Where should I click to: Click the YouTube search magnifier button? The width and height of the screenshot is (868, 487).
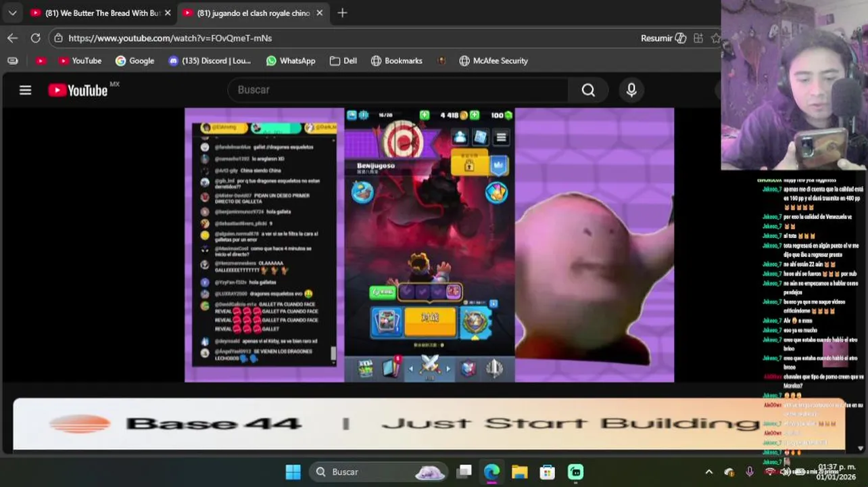click(588, 90)
